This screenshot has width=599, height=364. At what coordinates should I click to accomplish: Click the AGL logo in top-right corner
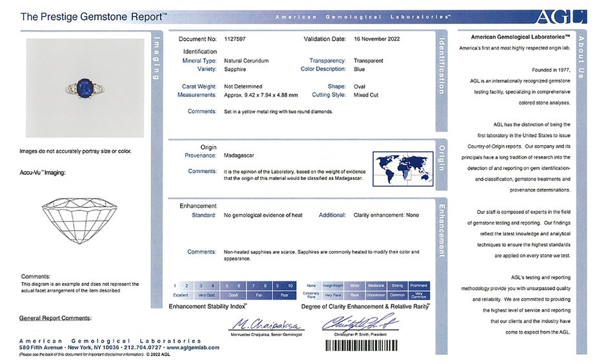[x=571, y=17]
